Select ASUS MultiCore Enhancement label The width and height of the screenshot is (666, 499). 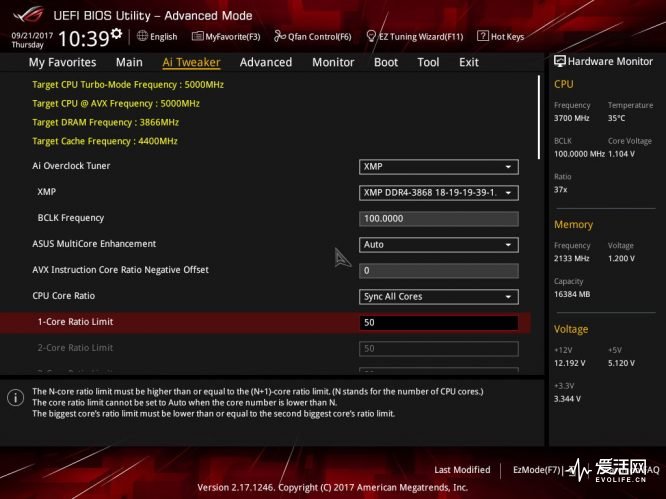[94, 244]
